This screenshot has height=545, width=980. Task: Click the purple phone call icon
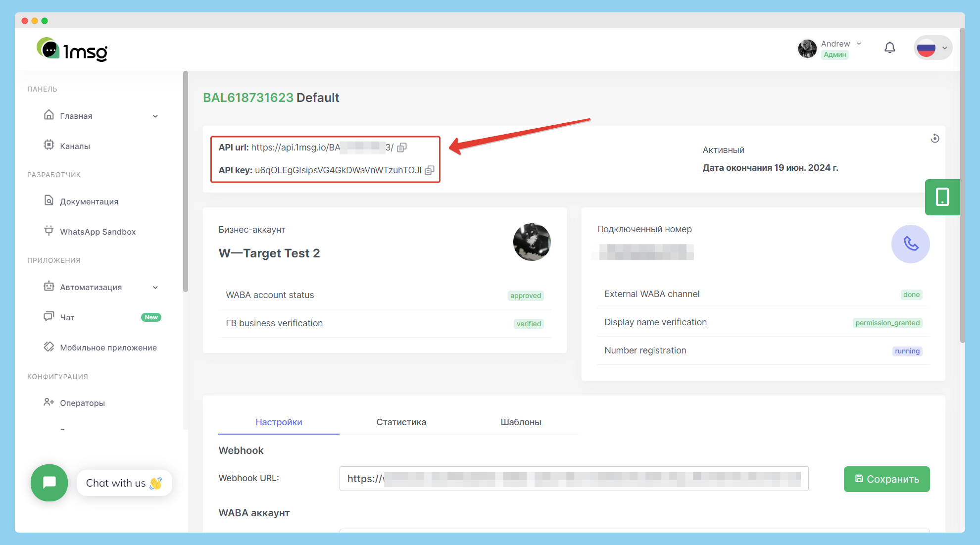click(910, 244)
